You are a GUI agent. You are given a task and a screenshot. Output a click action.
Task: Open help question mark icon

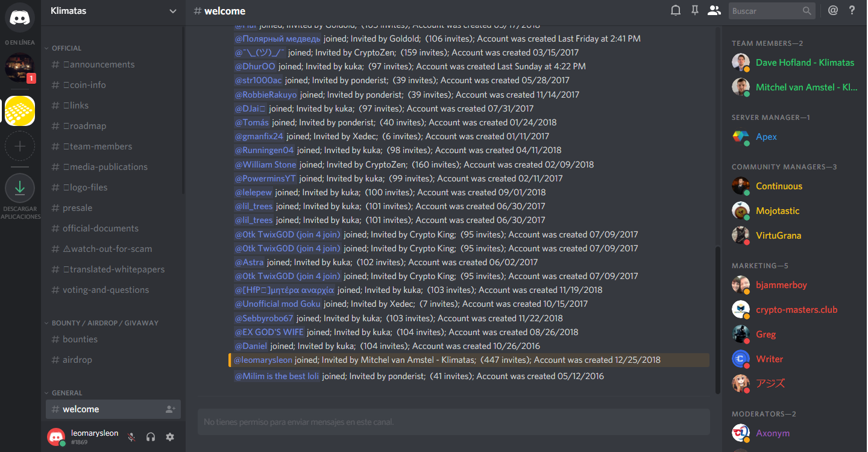pos(852,10)
